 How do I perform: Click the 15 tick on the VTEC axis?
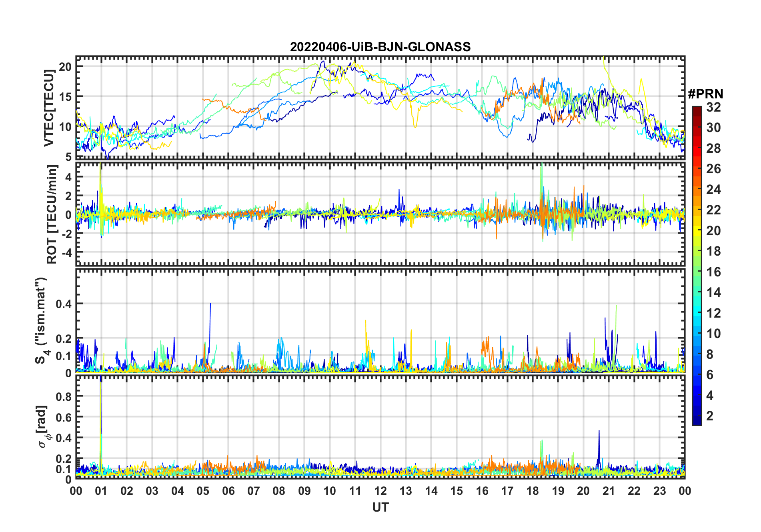65,96
